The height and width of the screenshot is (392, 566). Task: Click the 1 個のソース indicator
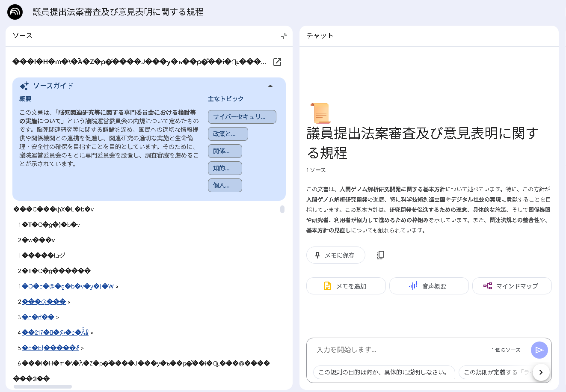pyautogui.click(x=506, y=350)
